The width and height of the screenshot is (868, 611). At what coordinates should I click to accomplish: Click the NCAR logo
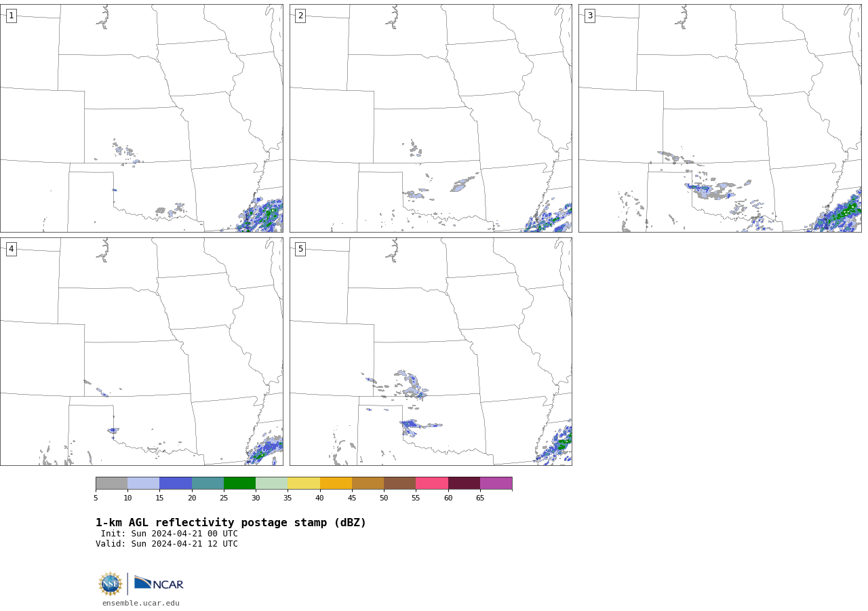[159, 583]
